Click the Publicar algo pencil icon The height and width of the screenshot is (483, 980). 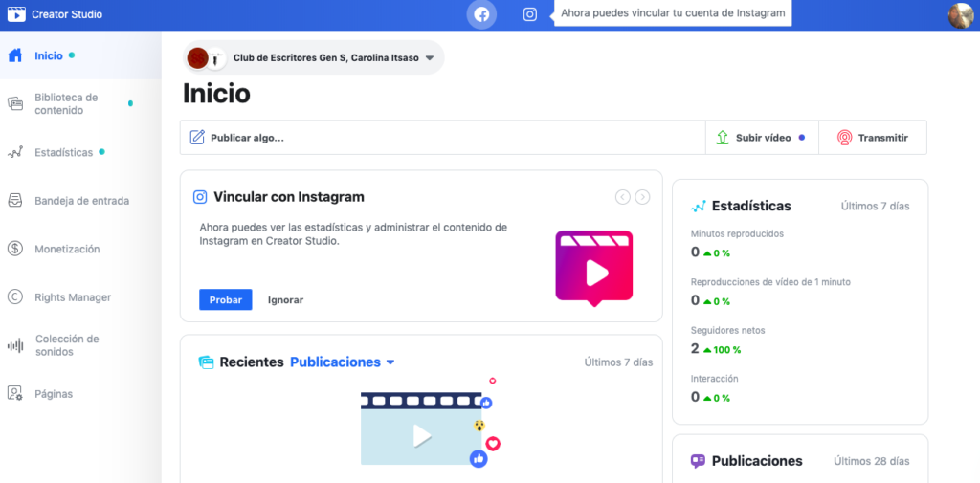click(x=197, y=138)
